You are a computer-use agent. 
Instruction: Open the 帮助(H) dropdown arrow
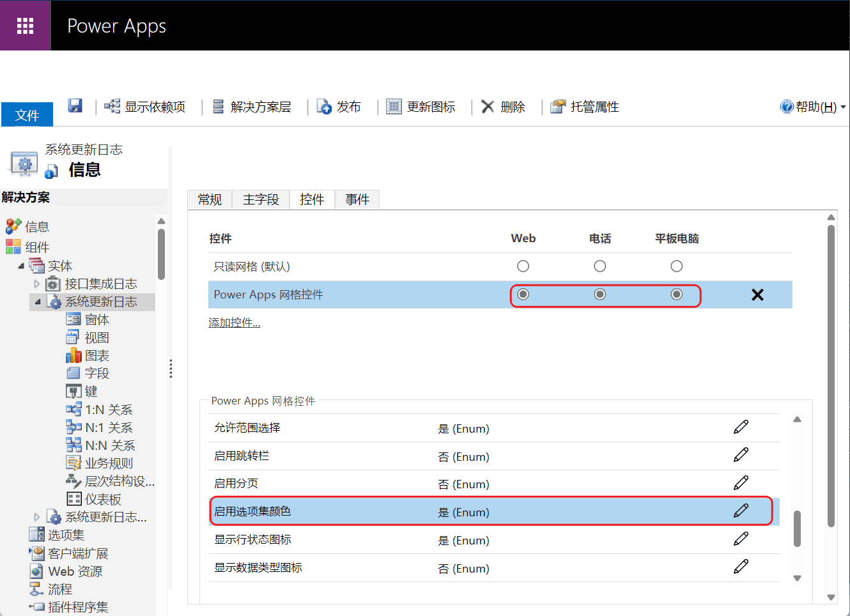(843, 107)
